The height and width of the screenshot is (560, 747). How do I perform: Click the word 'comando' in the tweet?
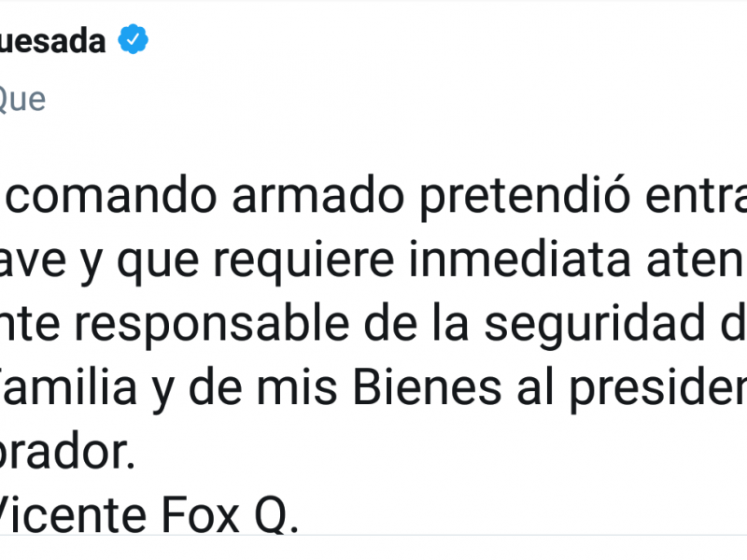tap(111, 196)
